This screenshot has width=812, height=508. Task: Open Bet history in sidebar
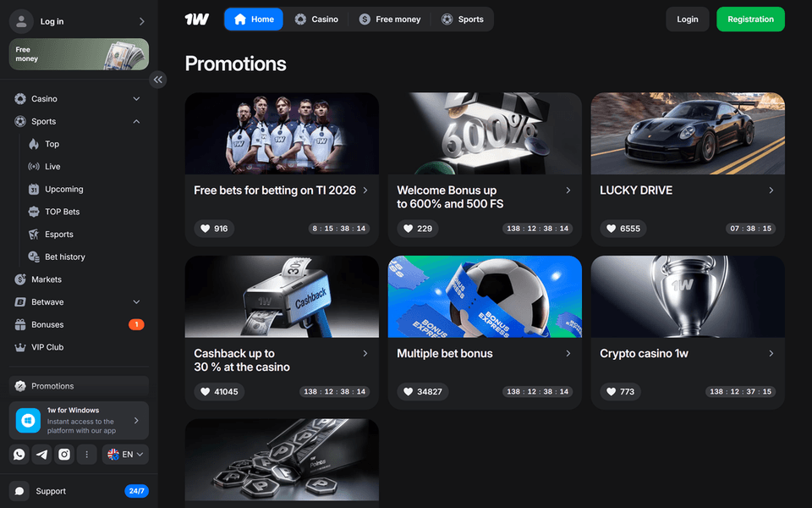click(64, 257)
